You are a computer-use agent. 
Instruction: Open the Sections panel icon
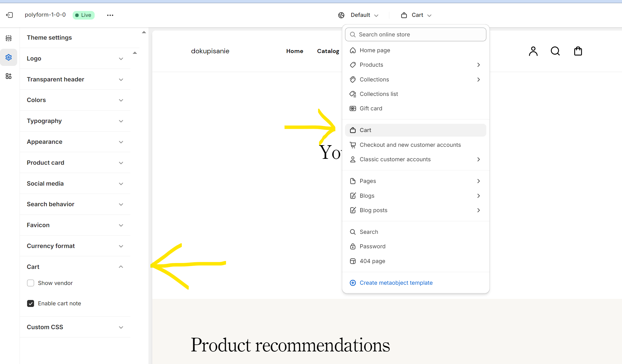pos(9,38)
